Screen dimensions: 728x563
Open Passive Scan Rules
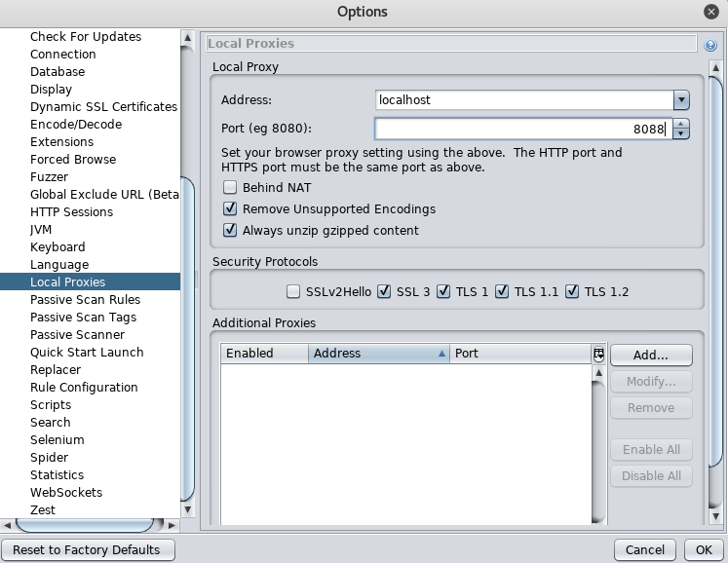(85, 300)
